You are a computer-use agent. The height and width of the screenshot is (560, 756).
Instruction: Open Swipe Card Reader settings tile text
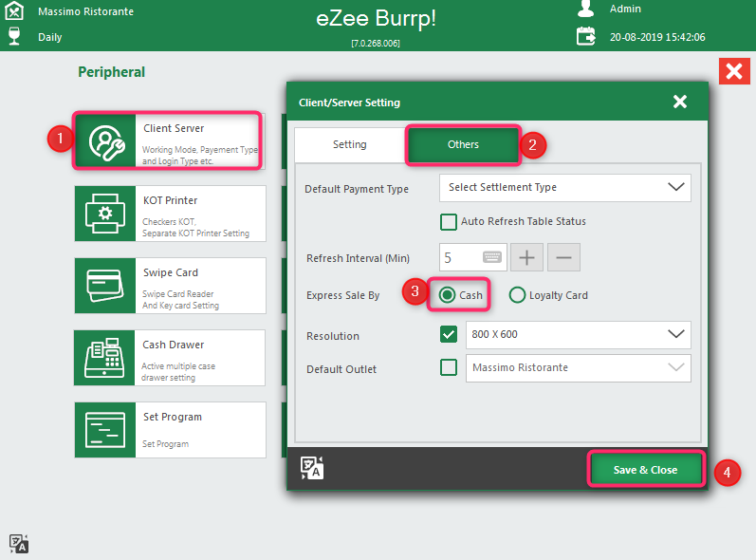pyautogui.click(x=200, y=286)
